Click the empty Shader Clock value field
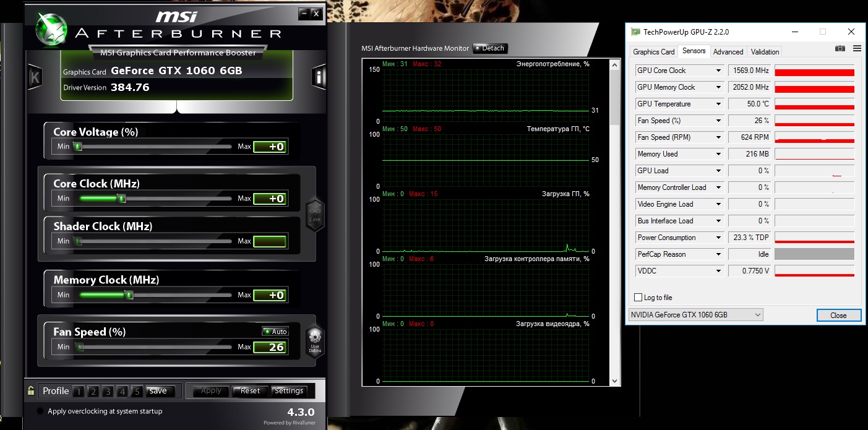The image size is (868, 430). coord(270,241)
